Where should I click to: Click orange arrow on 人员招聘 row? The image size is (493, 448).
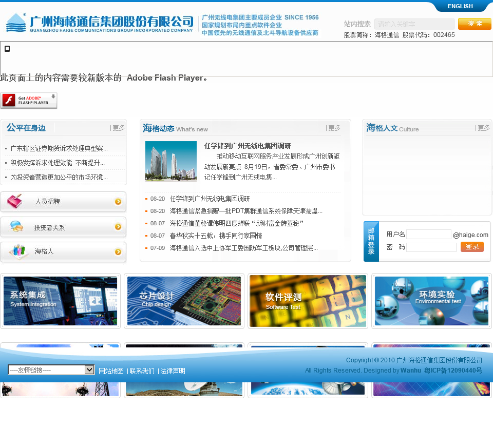[x=118, y=202]
